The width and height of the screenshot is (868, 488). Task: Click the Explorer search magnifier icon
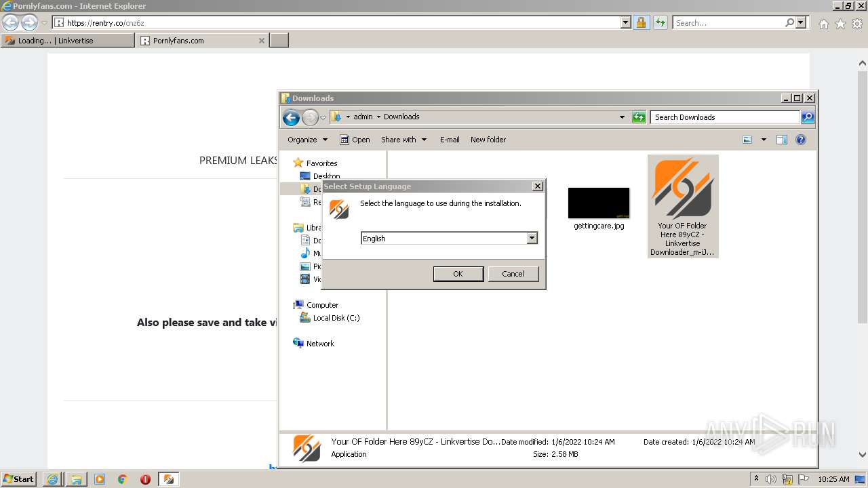tap(808, 117)
